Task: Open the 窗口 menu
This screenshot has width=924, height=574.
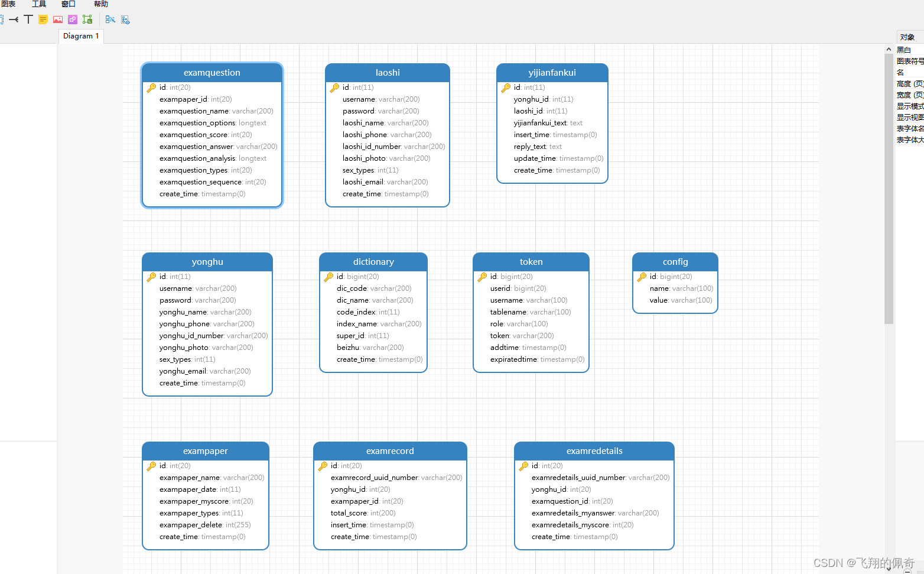Action: 69,4
